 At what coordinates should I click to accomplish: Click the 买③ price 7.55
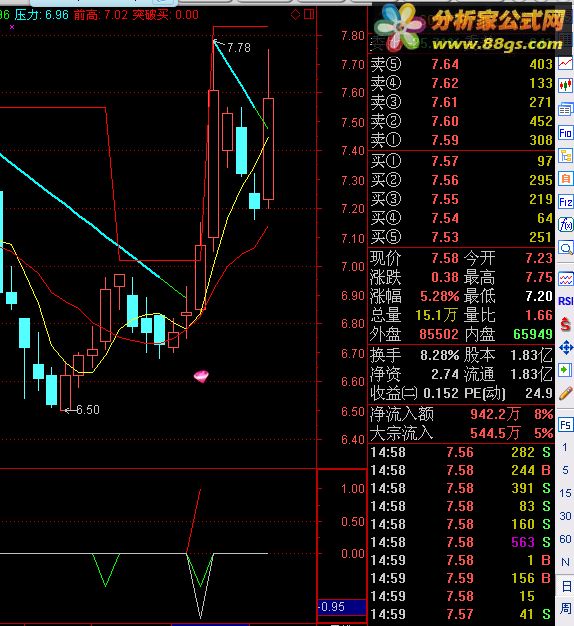(x=445, y=199)
